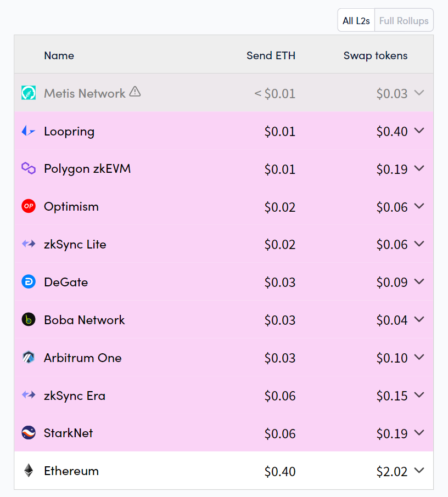Click the Name column header
The width and height of the screenshot is (448, 497).
pos(59,55)
